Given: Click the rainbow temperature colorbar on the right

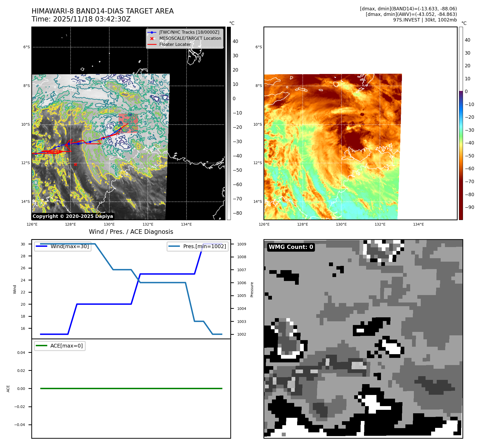Looking at the screenshot, I should [x=461, y=123].
